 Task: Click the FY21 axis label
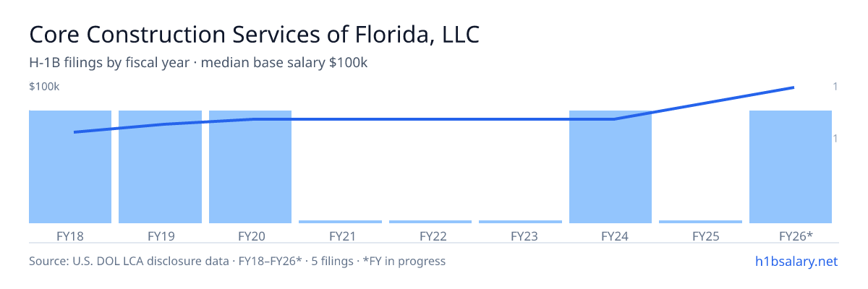(340, 236)
